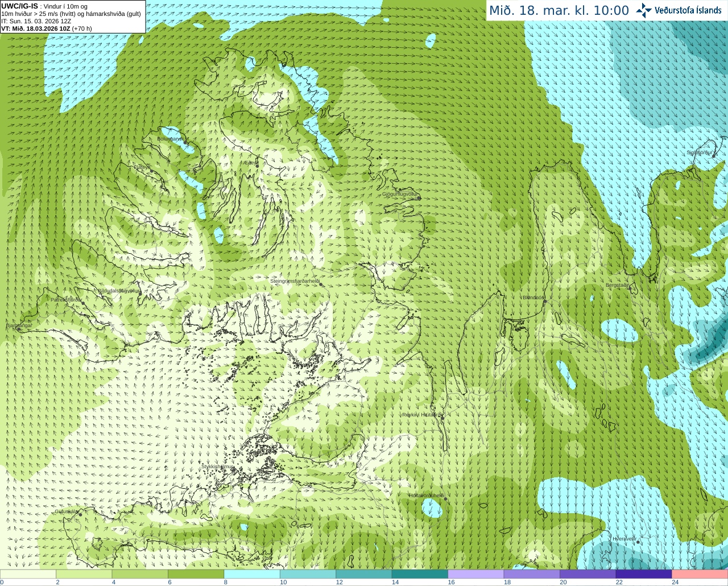The height and width of the screenshot is (586, 728).
Task: Click the Bolungarvík station label
Action: pyautogui.click(x=170, y=138)
